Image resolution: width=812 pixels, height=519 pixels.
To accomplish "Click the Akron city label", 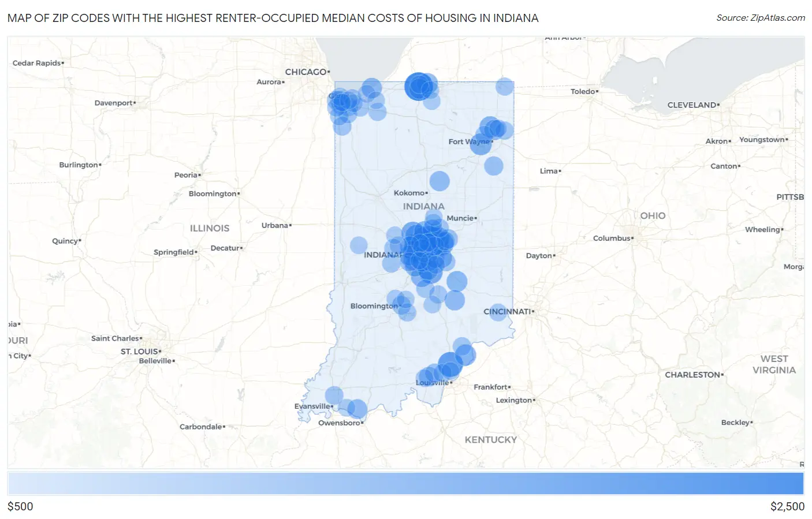I will [x=717, y=141].
